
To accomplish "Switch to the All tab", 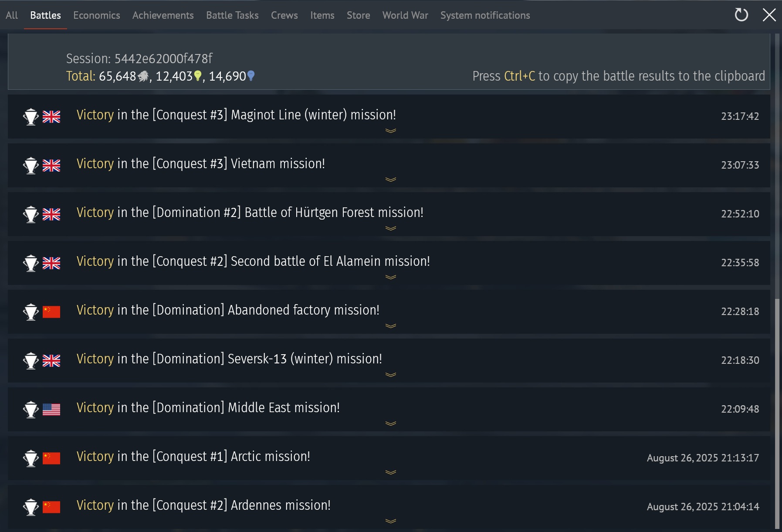I will pyautogui.click(x=12, y=15).
